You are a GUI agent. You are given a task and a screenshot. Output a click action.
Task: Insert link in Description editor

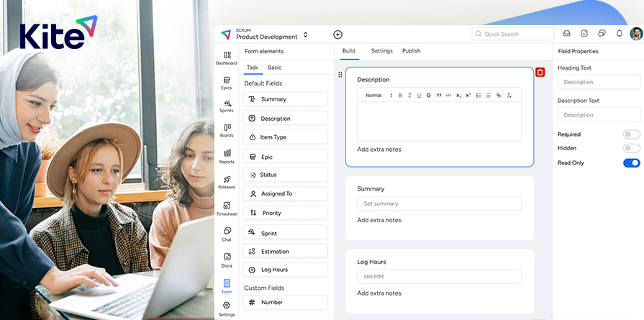499,95
